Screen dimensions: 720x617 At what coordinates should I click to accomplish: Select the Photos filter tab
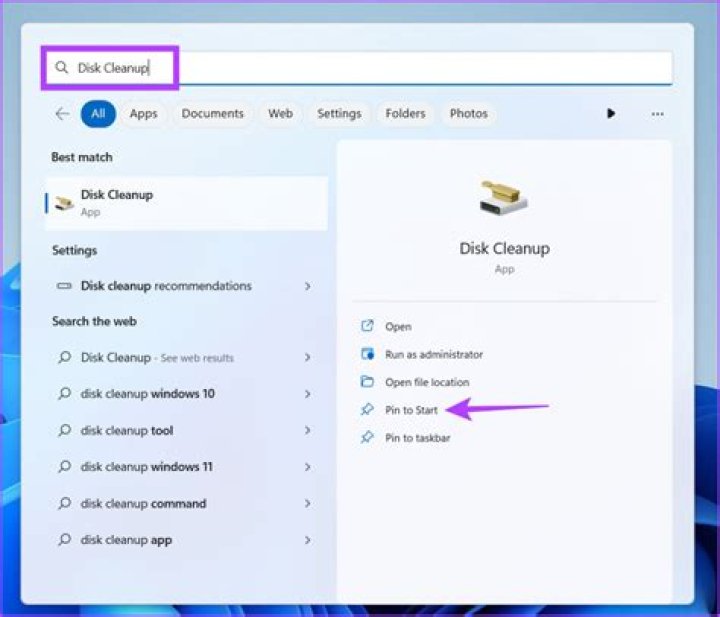[x=468, y=113]
